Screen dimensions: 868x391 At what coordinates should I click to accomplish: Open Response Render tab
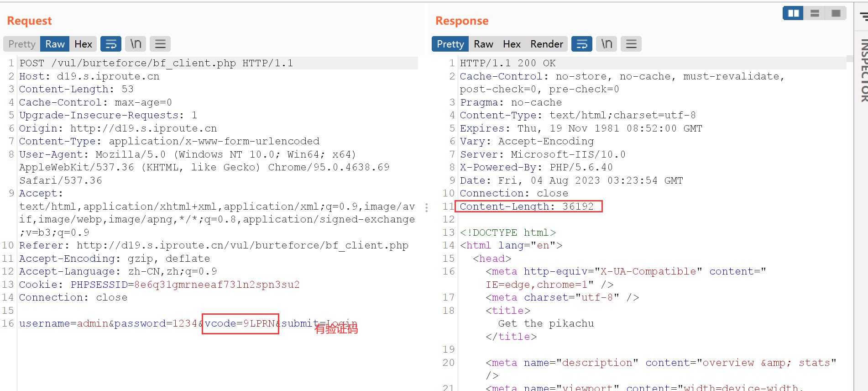point(546,44)
